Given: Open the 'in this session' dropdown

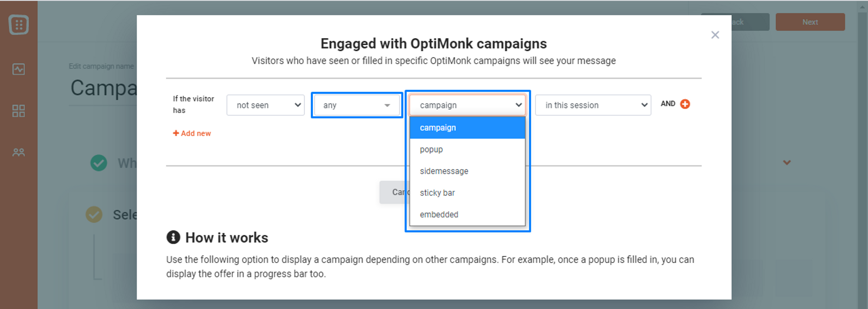Looking at the screenshot, I should coord(593,105).
